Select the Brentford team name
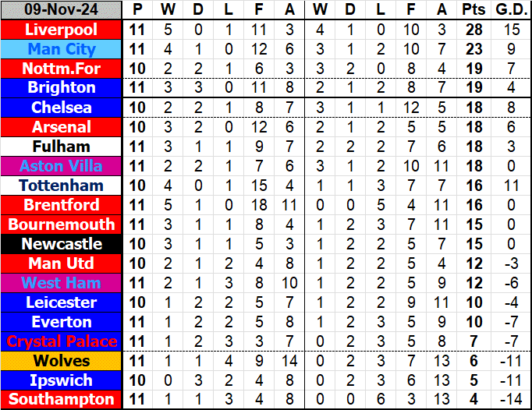Screen dimensions: 532x410 point(62,205)
